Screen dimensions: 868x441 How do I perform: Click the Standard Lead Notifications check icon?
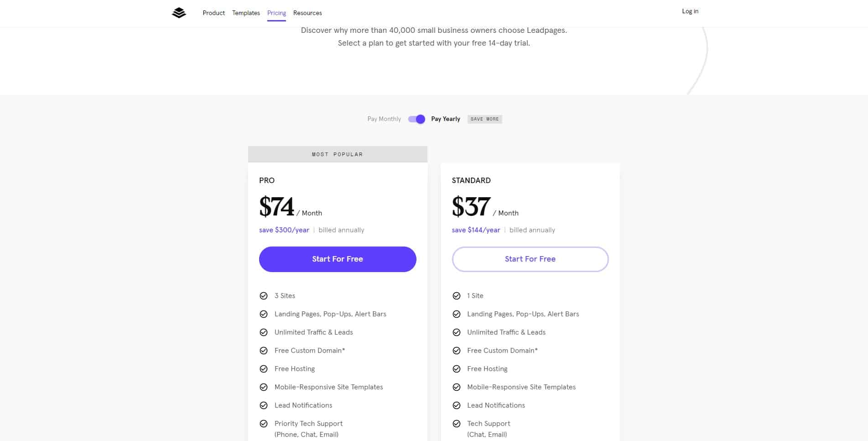click(x=457, y=405)
